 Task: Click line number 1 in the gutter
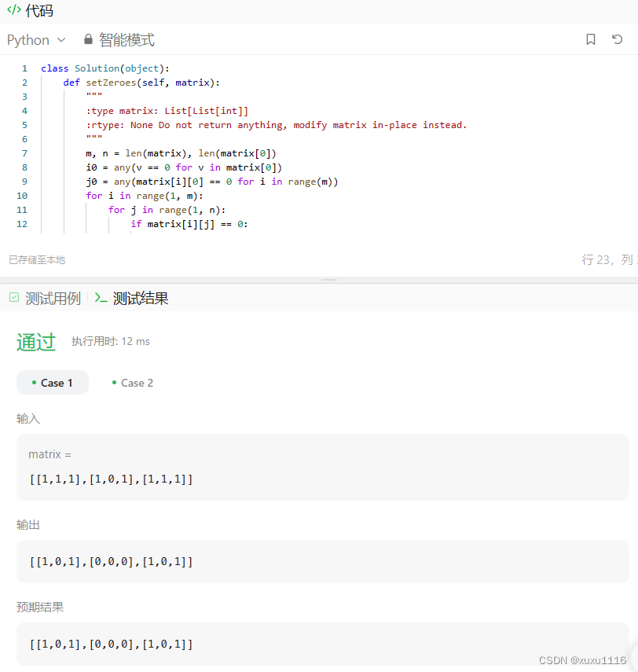pyautogui.click(x=24, y=68)
